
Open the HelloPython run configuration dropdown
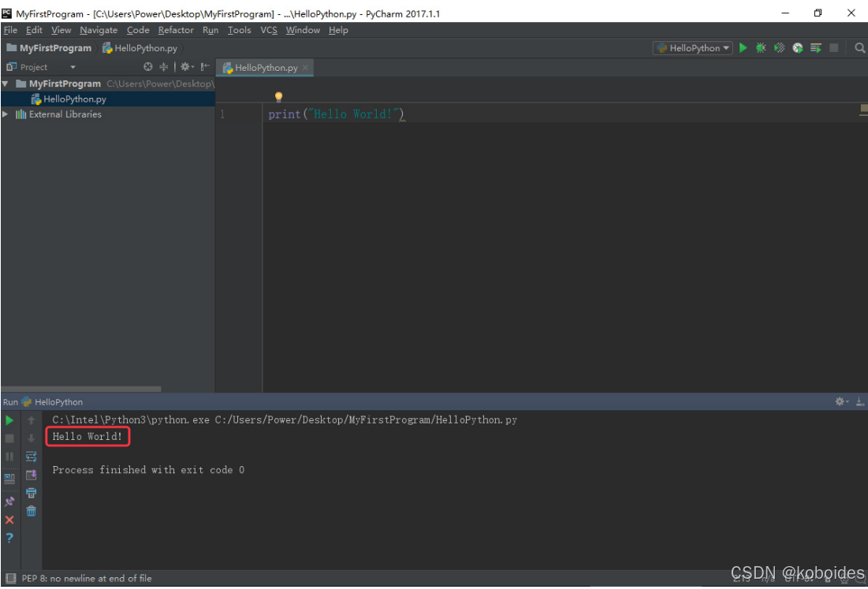tap(693, 48)
